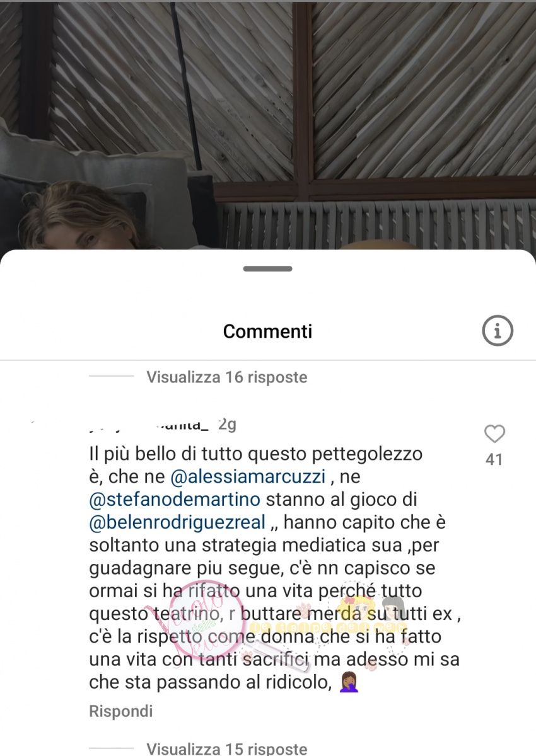536x756 pixels.
Task: Open the commenter's partially hidden username
Action: pos(149,425)
